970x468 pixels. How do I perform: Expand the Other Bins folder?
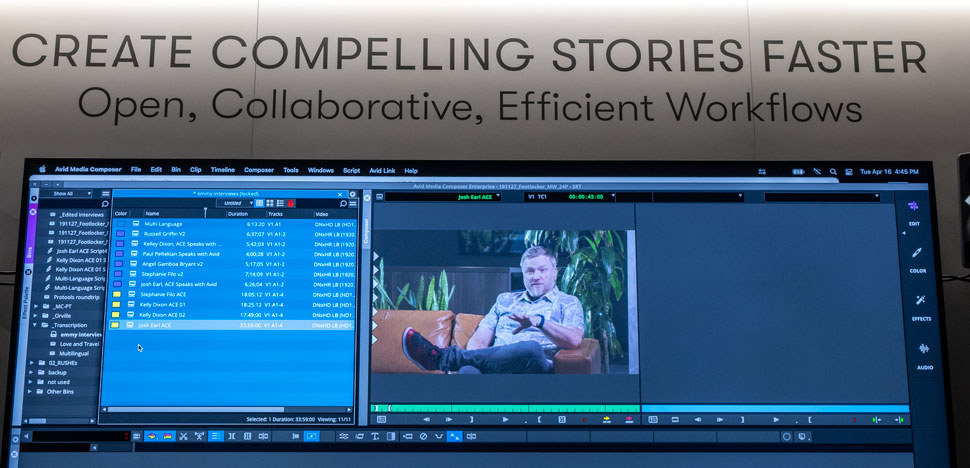(x=30, y=391)
